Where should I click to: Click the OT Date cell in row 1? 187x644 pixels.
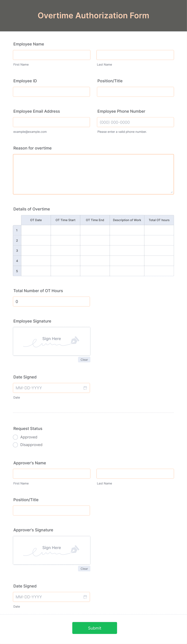click(36, 230)
